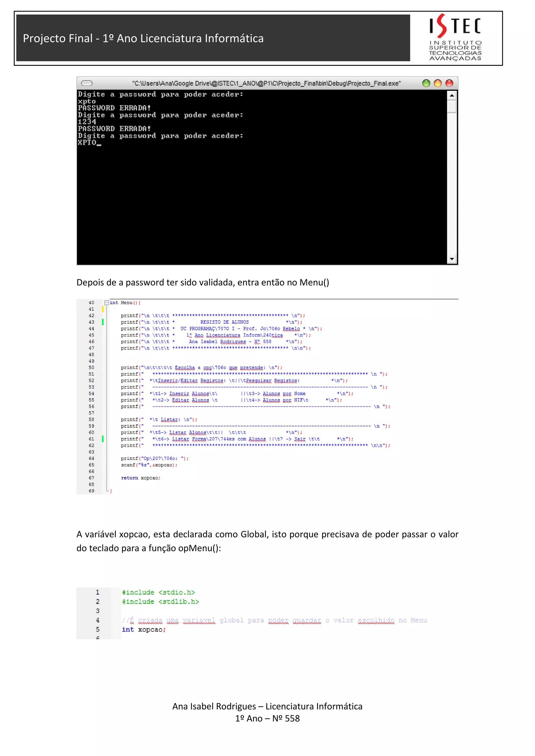Click console line '1234'

coord(87,122)
